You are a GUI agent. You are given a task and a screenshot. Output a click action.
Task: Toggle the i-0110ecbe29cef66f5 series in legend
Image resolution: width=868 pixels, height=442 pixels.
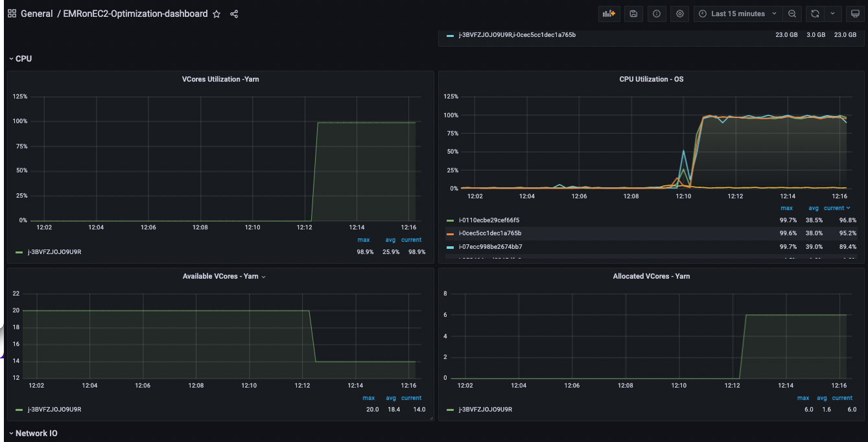coord(489,220)
